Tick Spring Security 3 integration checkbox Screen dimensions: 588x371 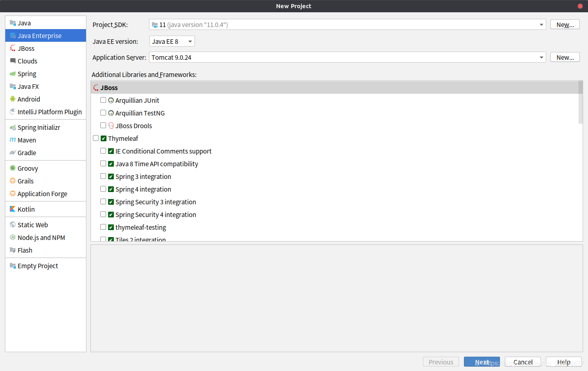coord(103,201)
